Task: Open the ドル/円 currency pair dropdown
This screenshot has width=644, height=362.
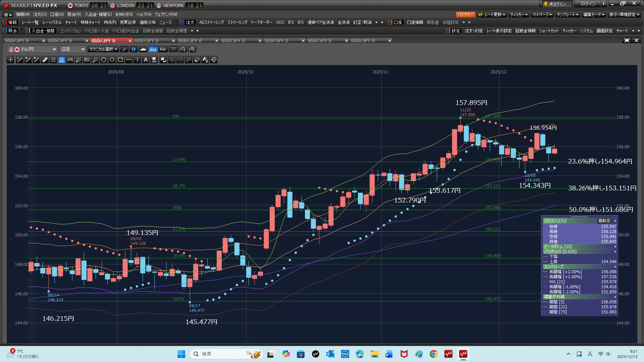Action: [x=33, y=49]
